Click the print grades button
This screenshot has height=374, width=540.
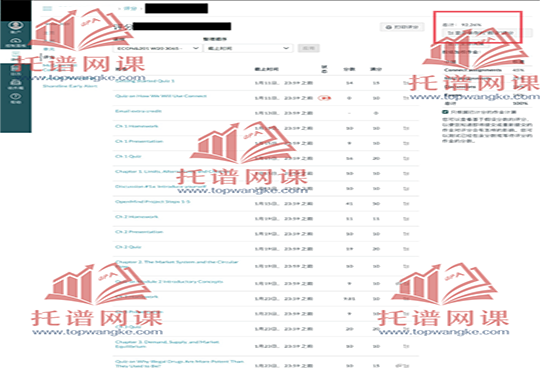coord(402,27)
